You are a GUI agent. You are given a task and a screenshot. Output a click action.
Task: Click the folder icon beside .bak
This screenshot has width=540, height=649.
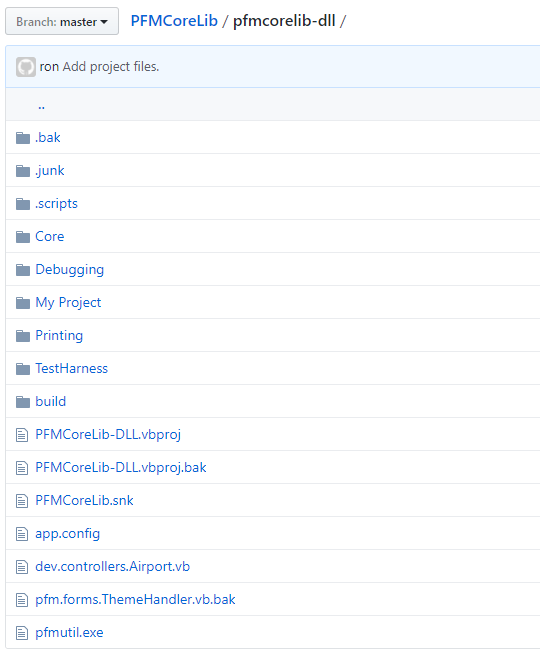tap(23, 138)
